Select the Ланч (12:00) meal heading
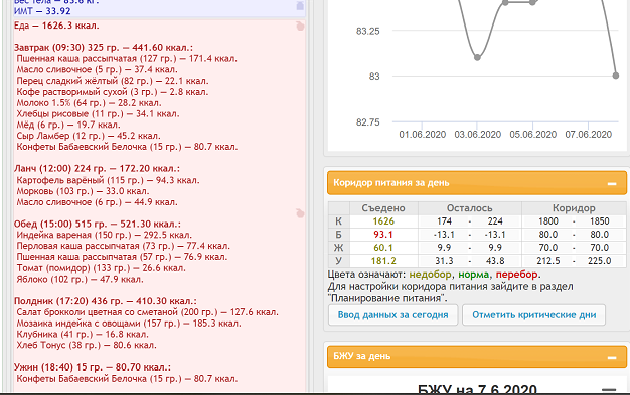The width and height of the screenshot is (630, 395). (97, 168)
